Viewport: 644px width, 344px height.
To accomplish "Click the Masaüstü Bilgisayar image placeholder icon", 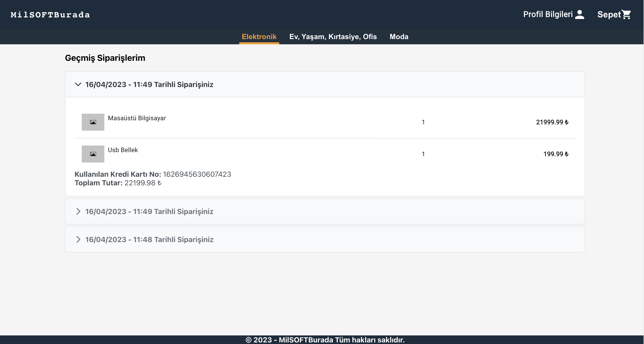I will click(x=93, y=122).
